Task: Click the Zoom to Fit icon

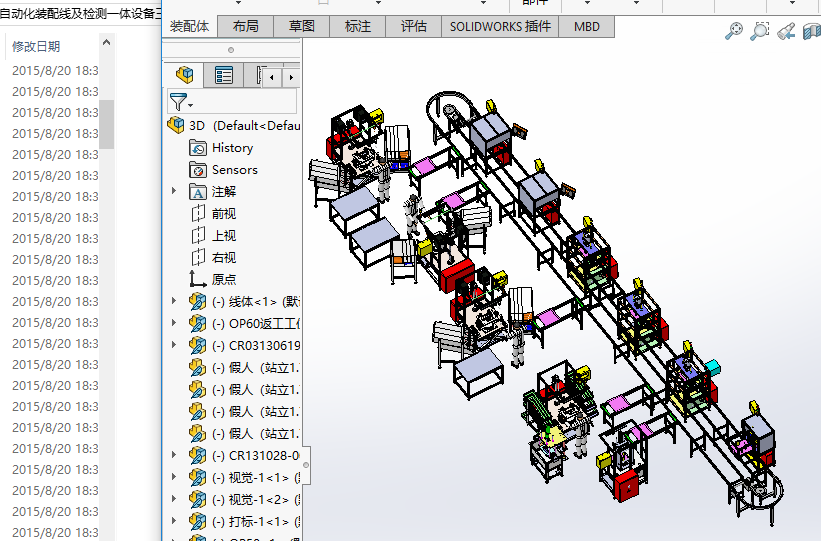Action: tap(734, 30)
